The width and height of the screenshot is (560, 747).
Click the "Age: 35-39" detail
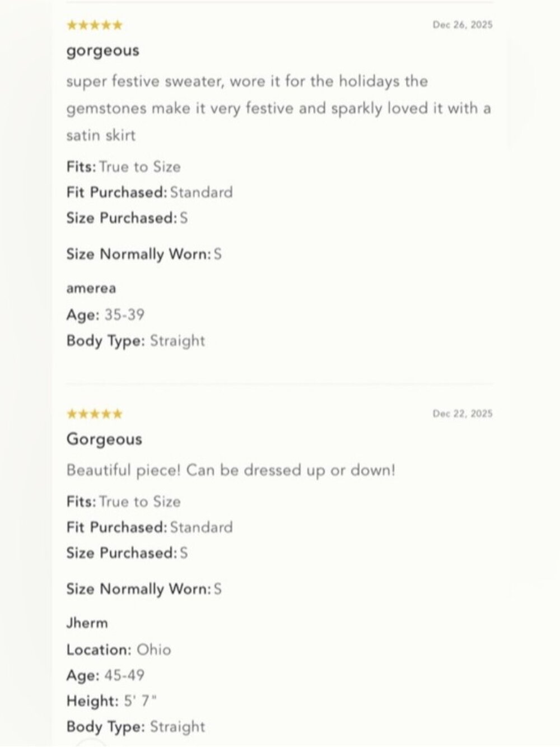(x=105, y=315)
